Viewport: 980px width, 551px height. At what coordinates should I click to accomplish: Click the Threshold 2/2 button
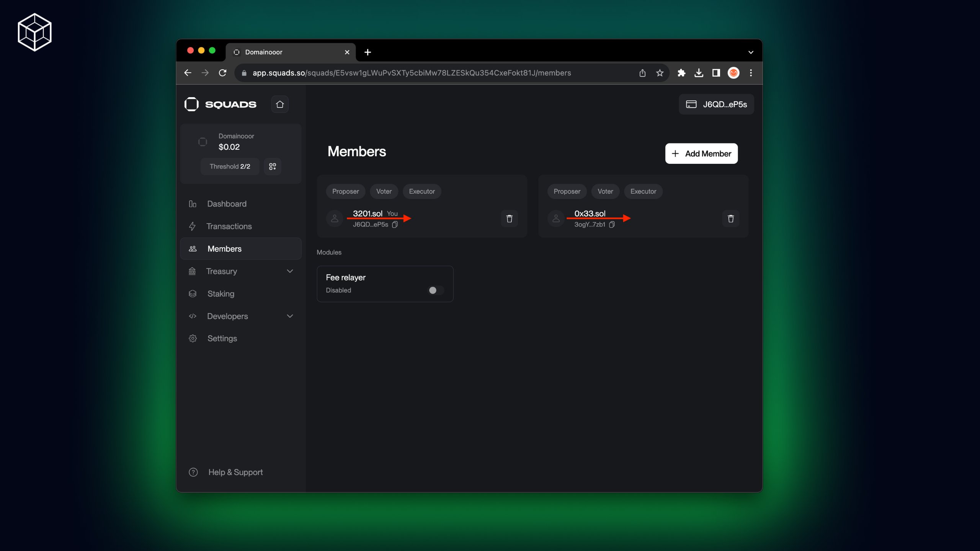click(230, 166)
